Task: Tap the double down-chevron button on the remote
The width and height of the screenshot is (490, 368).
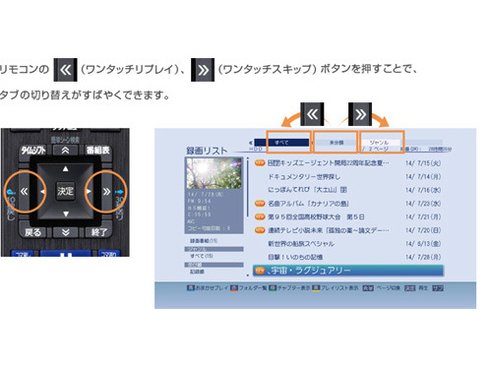Action: 66,232
